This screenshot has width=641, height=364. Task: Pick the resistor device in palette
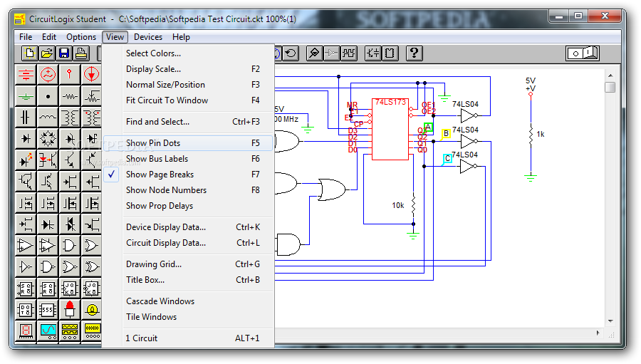pos(70,97)
